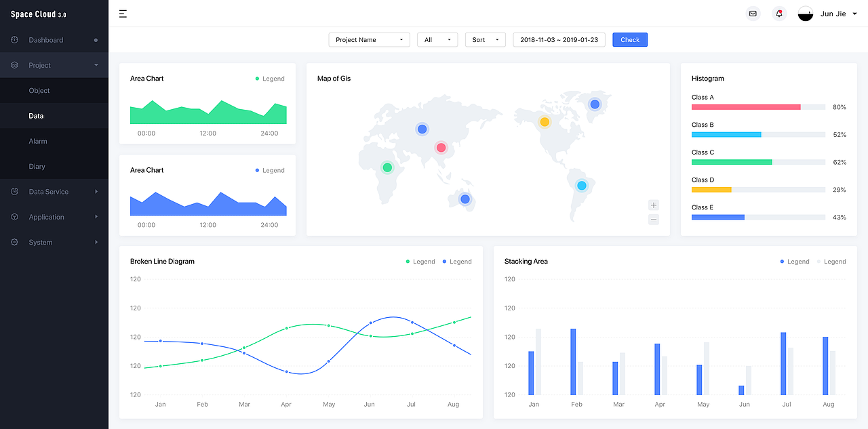Click the blue Apr point on line diagram
This screenshot has height=429, width=868.
(x=286, y=371)
